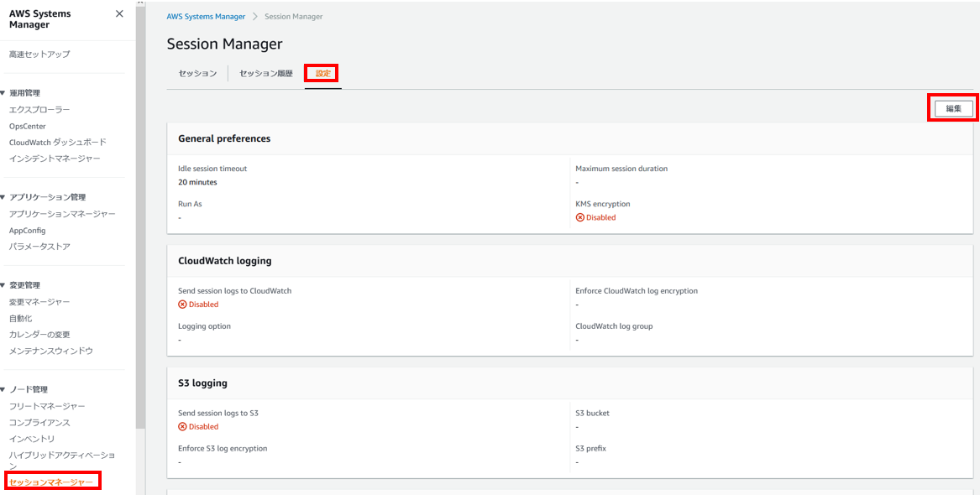Click the CloudWatch logging Disabled icon
The height and width of the screenshot is (500, 980).
[182, 305]
